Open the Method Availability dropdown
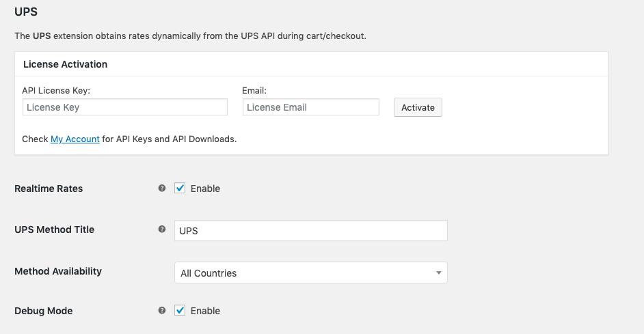Viewport: 644px width, 334px height. pos(311,273)
